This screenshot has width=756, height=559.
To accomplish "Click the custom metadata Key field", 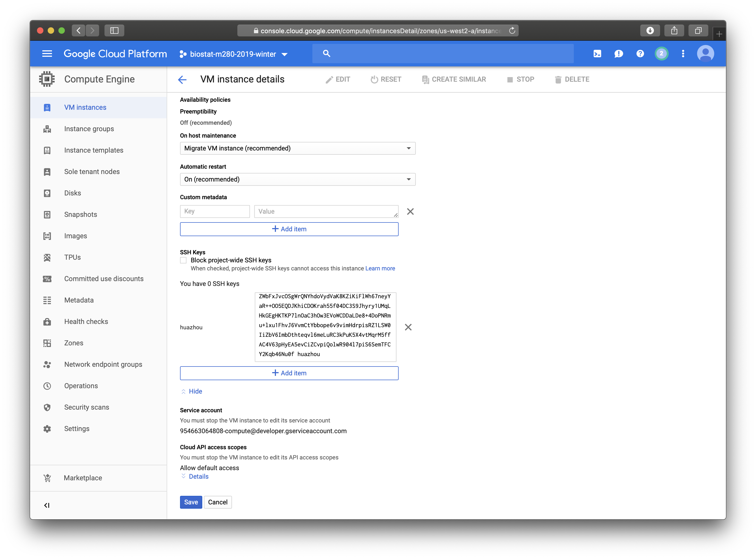I will (x=215, y=211).
